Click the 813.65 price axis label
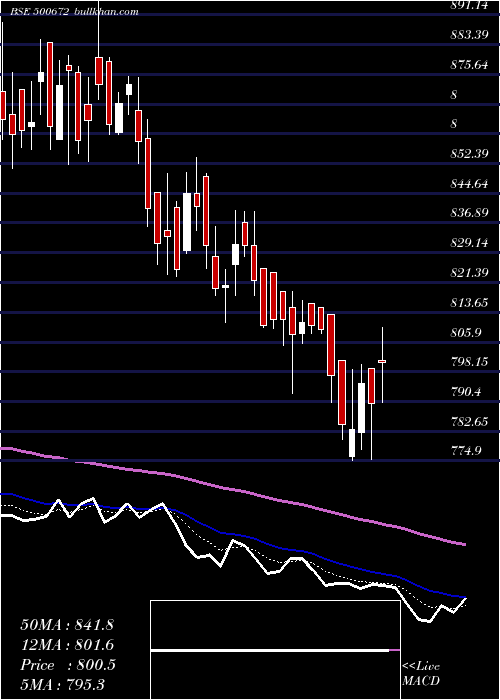Viewport: 500px width, 700px height. coord(470,303)
